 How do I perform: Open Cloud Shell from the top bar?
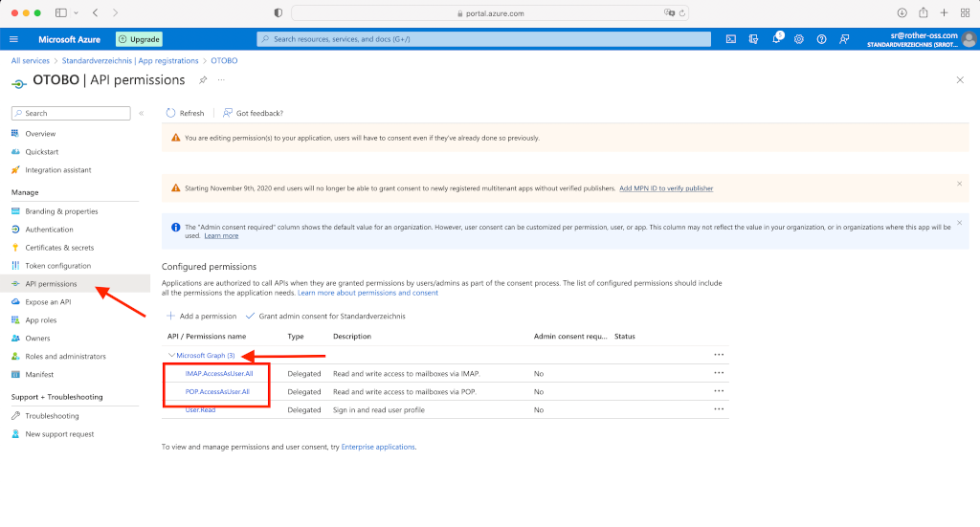point(730,39)
